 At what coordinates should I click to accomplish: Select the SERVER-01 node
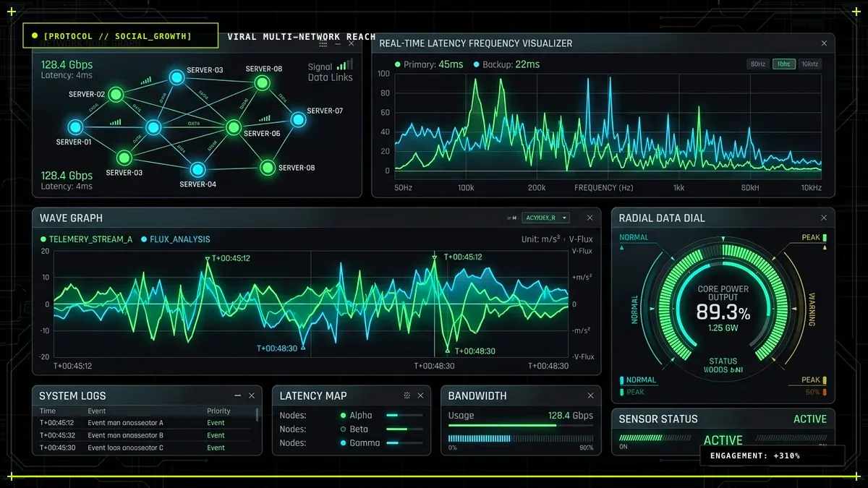75,127
